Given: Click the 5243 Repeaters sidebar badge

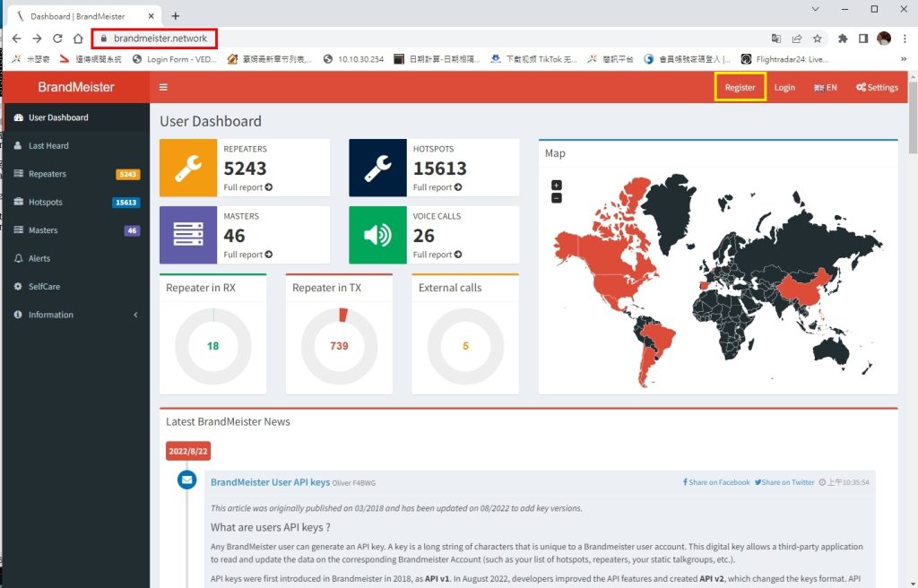Looking at the screenshot, I should click(x=127, y=174).
